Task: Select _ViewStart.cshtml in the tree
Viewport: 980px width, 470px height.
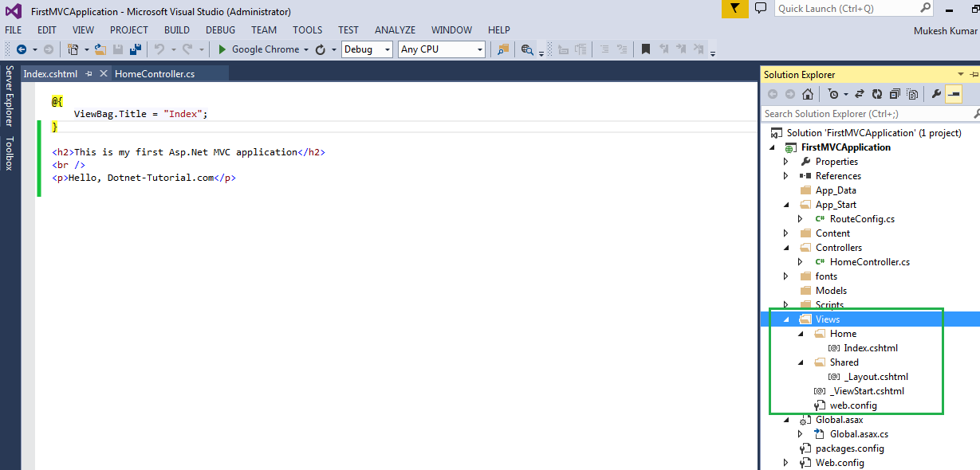Action: click(867, 391)
